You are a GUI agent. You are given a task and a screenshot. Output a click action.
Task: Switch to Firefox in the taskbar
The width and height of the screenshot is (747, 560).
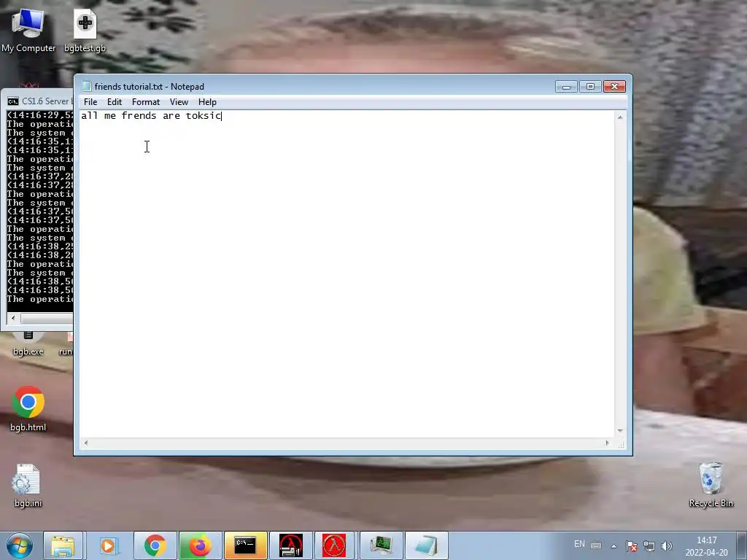(x=200, y=545)
